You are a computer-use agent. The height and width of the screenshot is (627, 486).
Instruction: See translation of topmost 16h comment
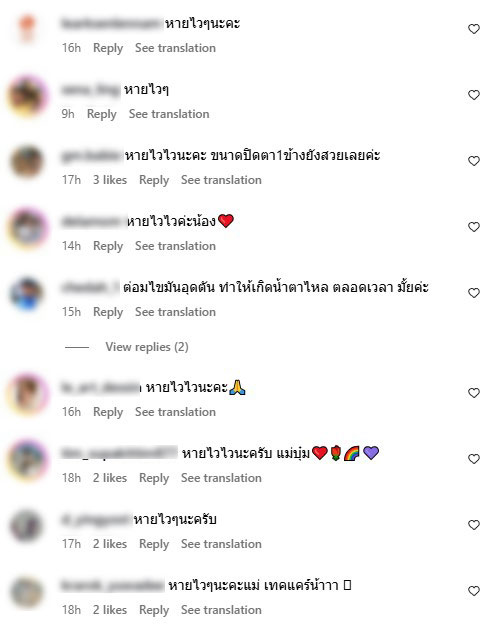(x=175, y=48)
